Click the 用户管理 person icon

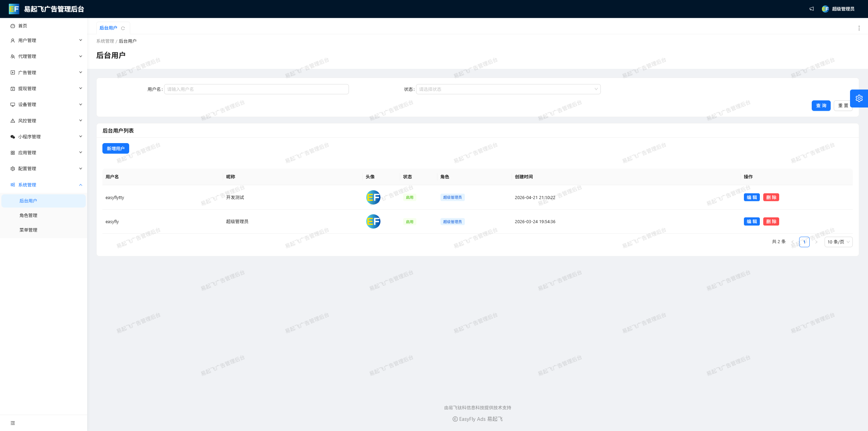point(13,40)
